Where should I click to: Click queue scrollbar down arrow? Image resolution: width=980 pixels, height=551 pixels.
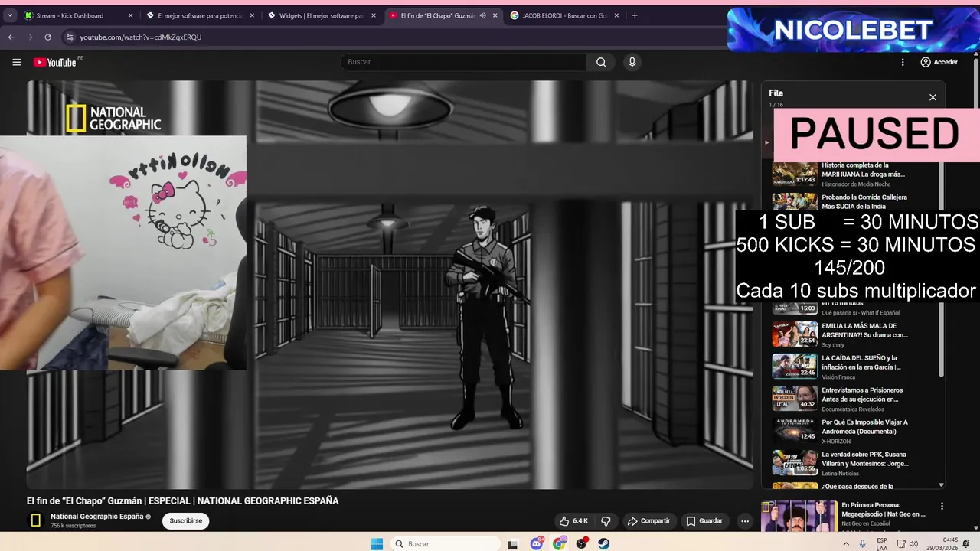(x=942, y=484)
